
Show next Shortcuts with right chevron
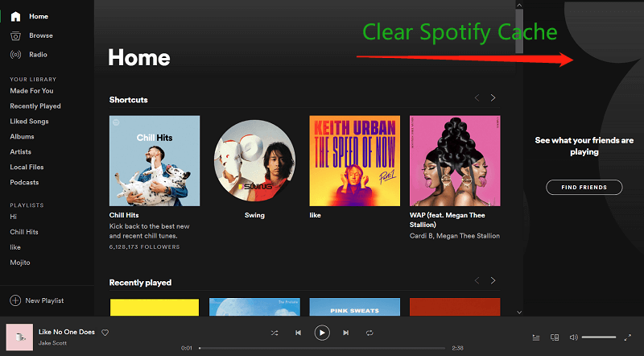493,98
